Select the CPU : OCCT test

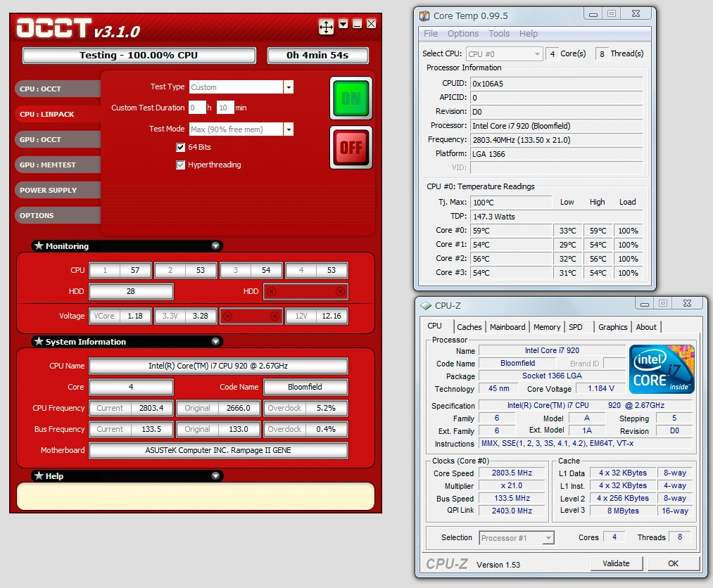pos(57,89)
